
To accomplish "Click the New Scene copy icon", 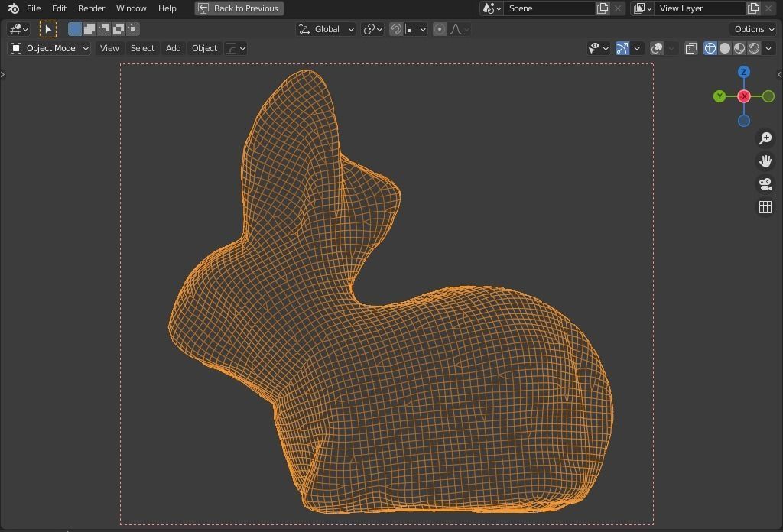I will pos(603,8).
